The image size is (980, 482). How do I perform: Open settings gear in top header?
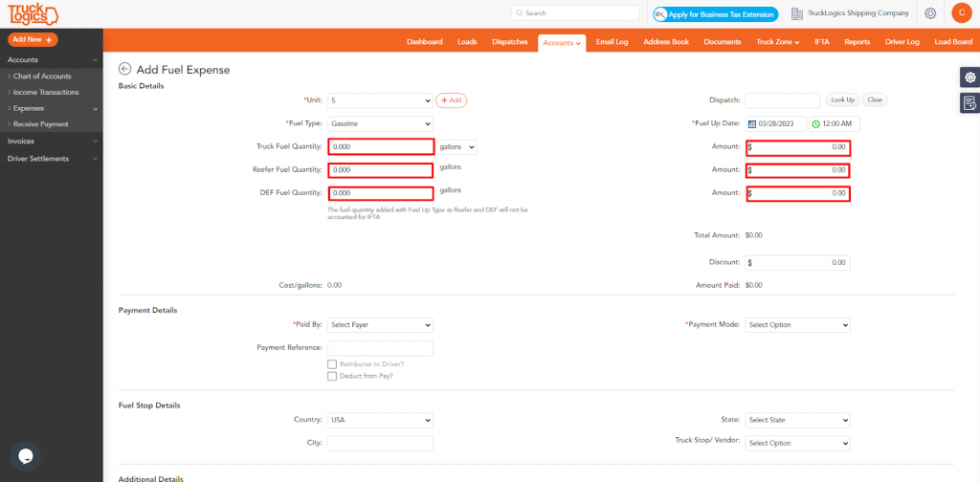930,13
